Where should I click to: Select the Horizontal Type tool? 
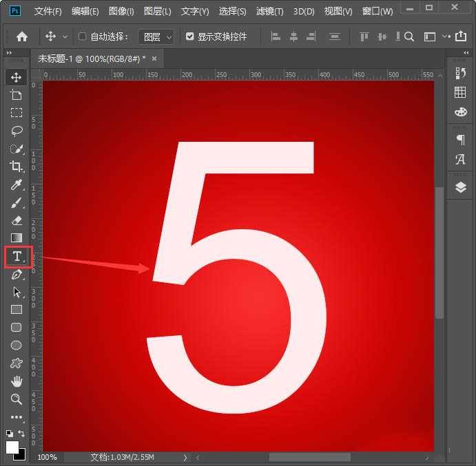[17, 256]
